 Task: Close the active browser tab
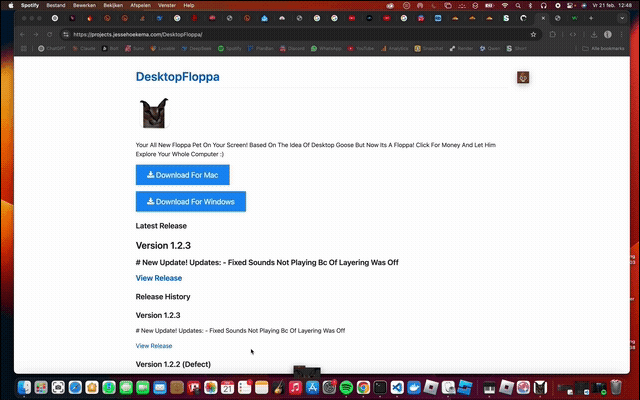coord(543,18)
